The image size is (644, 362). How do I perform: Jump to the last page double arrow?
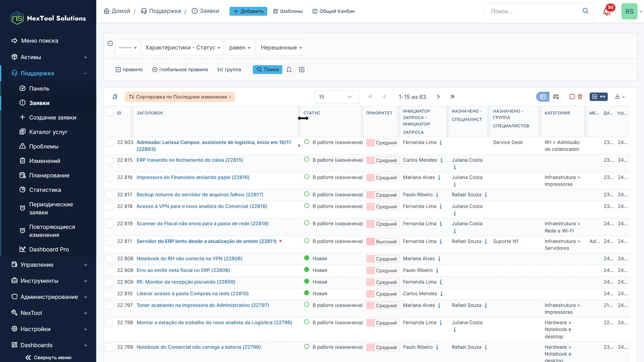[452, 97]
